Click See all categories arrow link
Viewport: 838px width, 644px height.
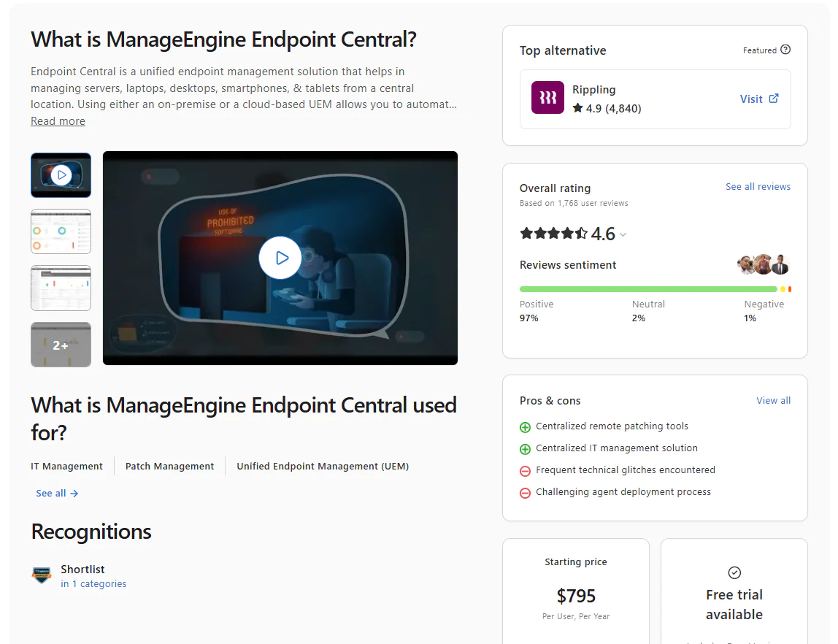point(57,494)
